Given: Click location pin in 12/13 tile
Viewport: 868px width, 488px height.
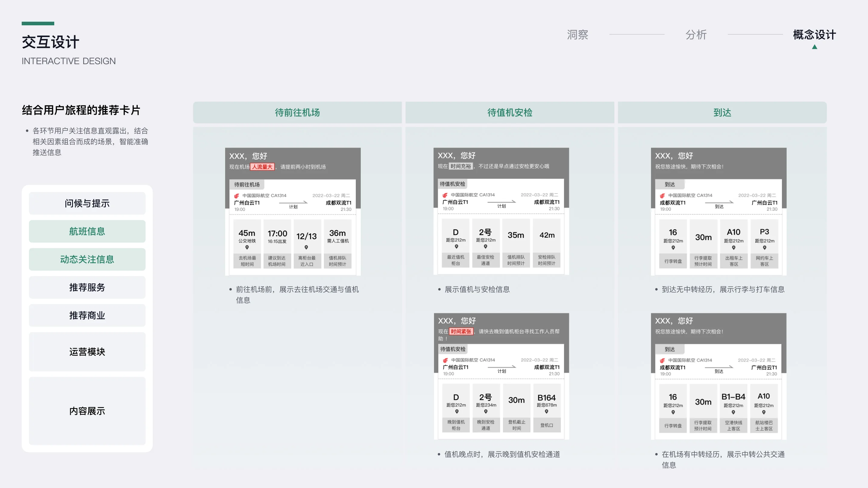Looking at the screenshot, I should 306,248.
